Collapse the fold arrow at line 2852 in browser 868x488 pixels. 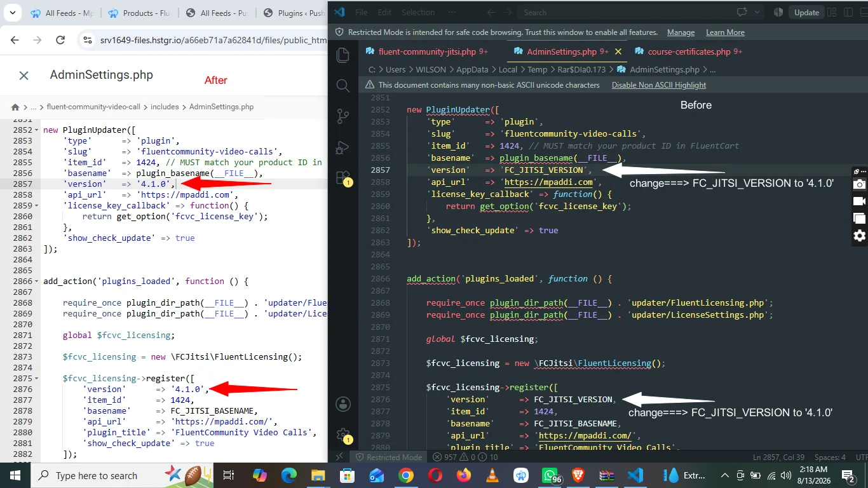point(37,130)
